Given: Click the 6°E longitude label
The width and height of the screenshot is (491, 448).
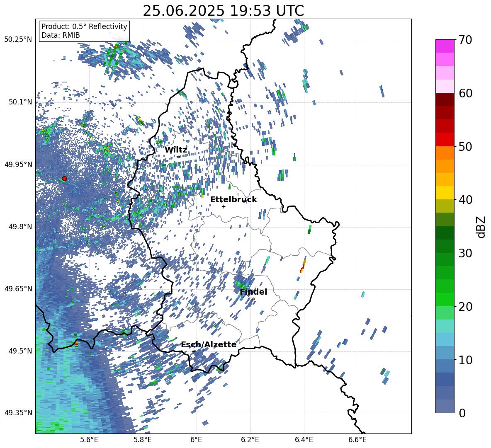Looking at the screenshot, I should point(196,440).
